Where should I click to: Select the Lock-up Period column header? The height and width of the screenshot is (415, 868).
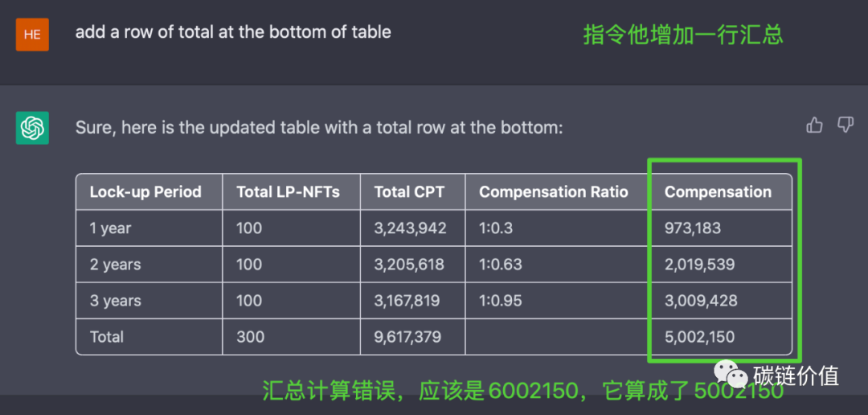145,192
